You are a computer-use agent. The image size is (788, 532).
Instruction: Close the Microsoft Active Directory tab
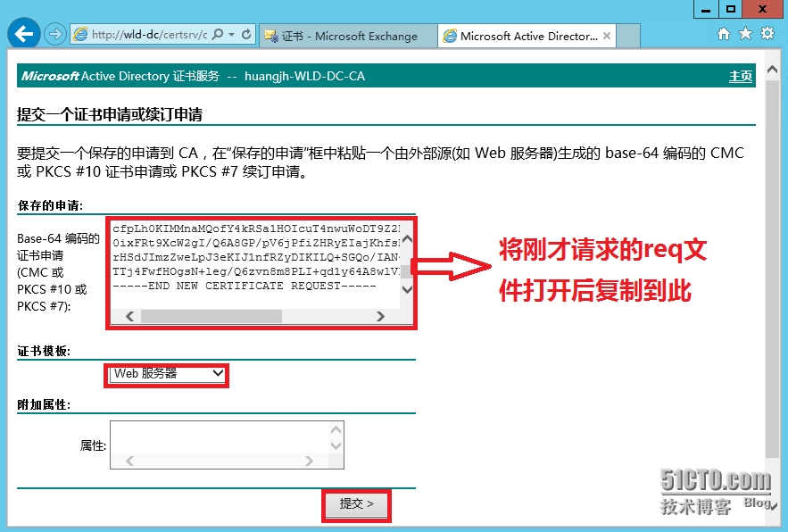coord(607,36)
